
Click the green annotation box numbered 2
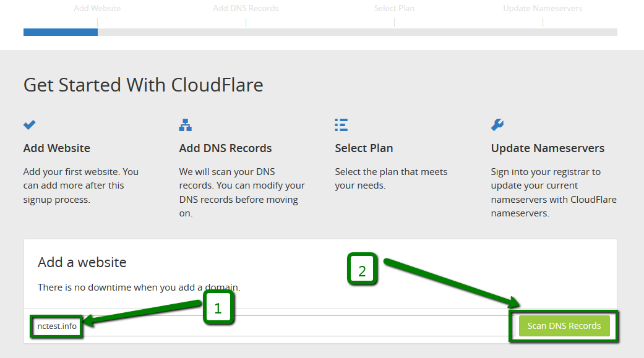[x=362, y=270]
